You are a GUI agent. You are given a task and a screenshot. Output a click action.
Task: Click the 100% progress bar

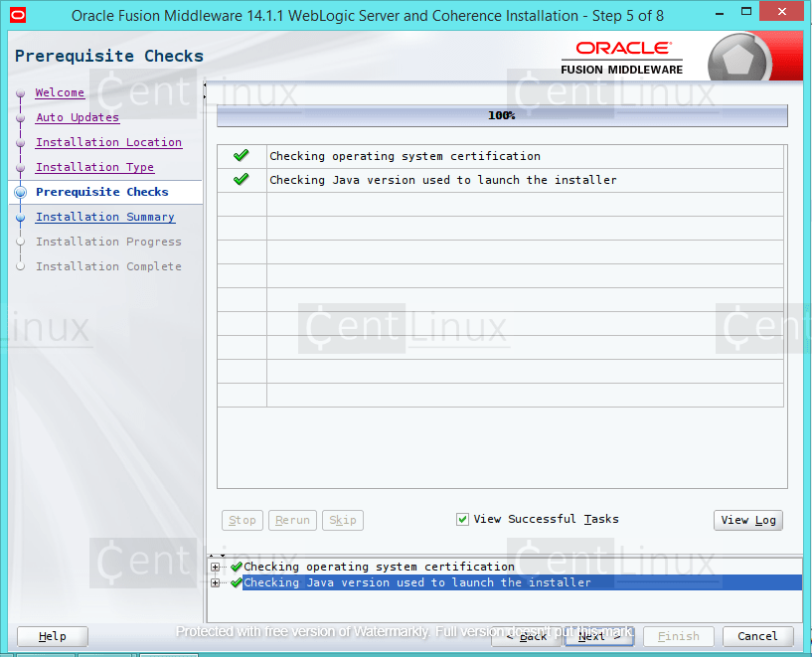[x=502, y=115]
